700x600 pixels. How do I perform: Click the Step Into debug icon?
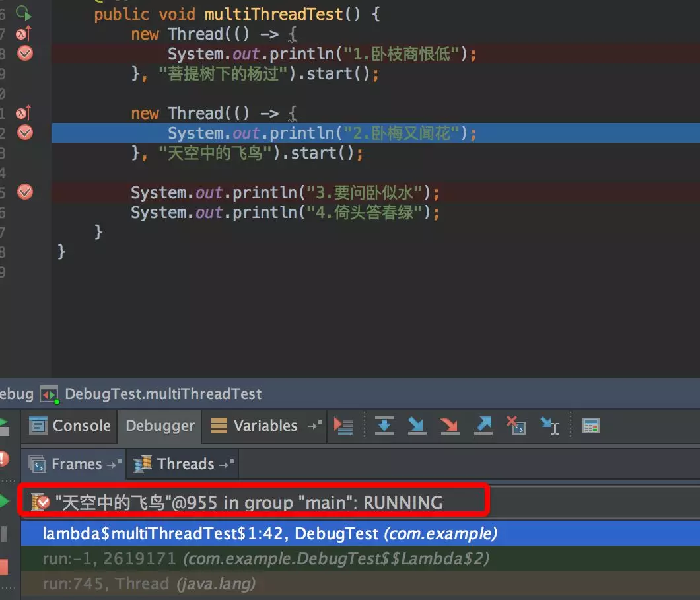[x=417, y=426]
